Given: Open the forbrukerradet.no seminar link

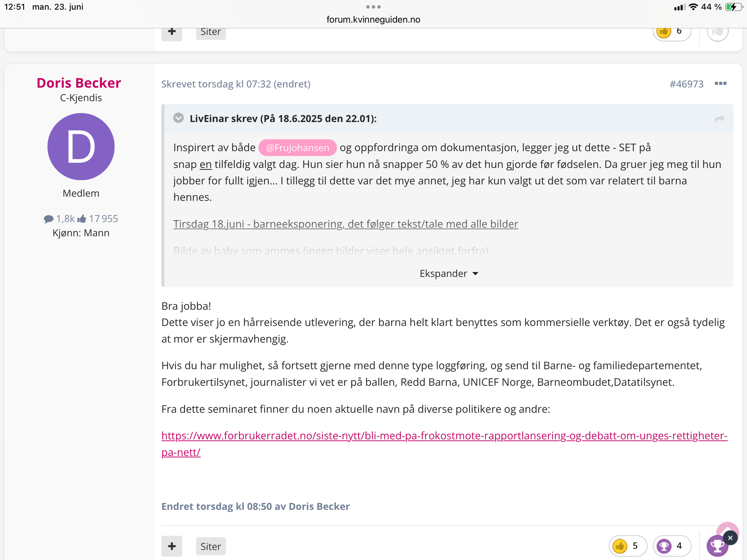Looking at the screenshot, I should pyautogui.click(x=444, y=444).
